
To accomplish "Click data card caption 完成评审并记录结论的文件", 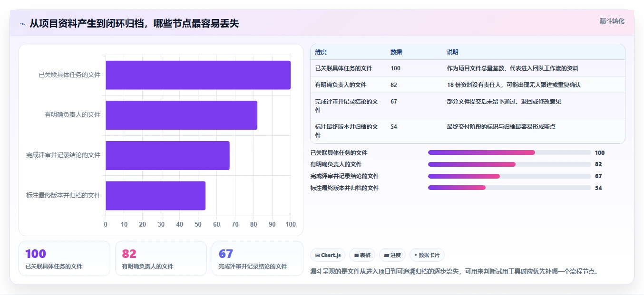I will click(x=253, y=266).
